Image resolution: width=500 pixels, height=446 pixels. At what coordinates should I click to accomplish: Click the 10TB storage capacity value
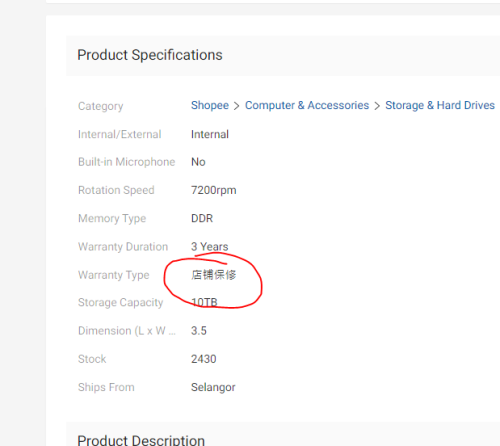tap(204, 302)
